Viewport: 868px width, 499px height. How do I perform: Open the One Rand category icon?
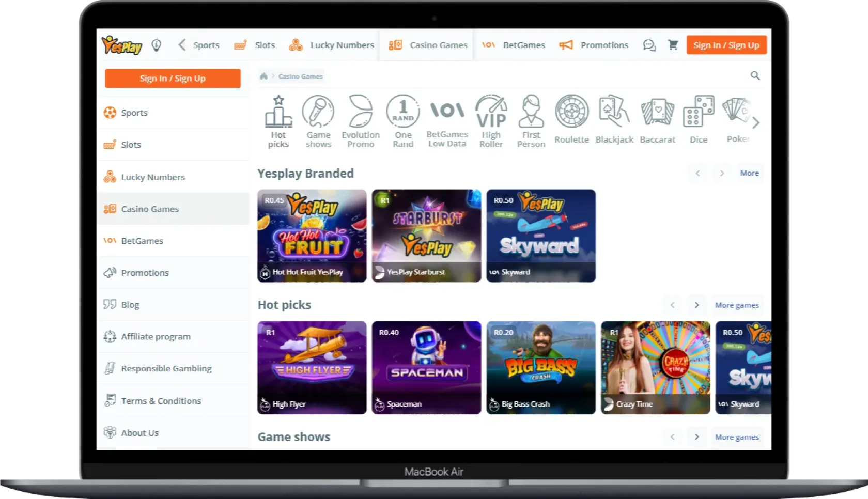point(403,122)
